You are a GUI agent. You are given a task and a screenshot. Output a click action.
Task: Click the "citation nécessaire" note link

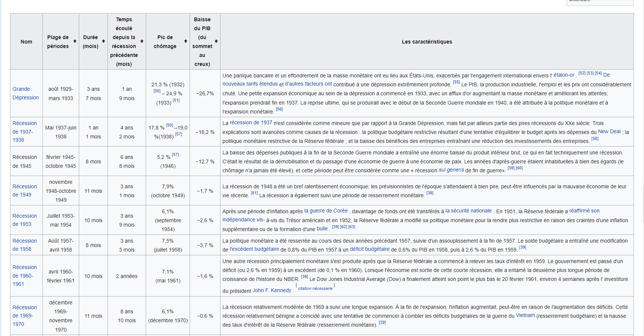[x=315, y=288]
